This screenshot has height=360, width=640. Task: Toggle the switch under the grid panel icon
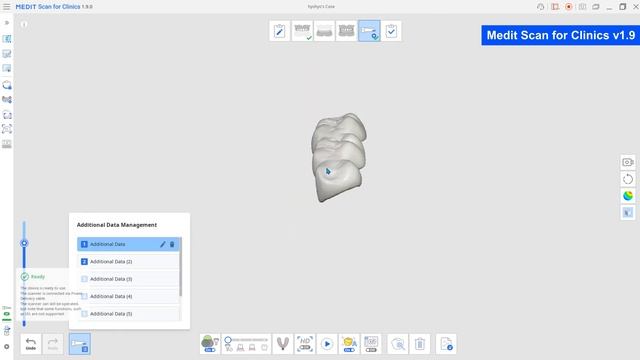tap(371, 350)
